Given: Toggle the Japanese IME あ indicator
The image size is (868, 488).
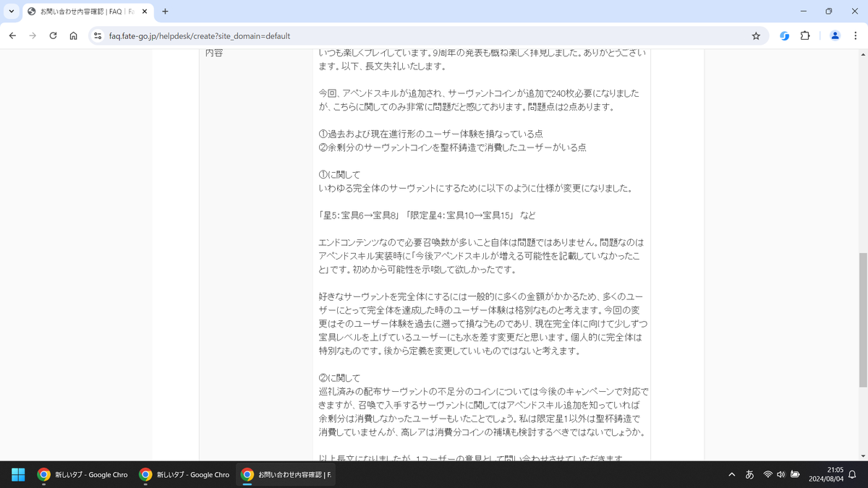Looking at the screenshot, I should pos(750,474).
